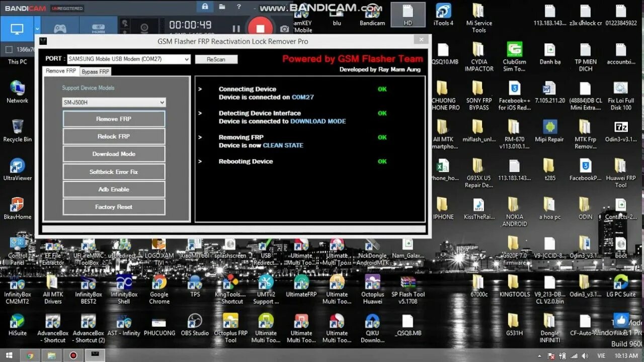Open the HD file desktop icon
The image size is (644, 362).
(x=408, y=14)
